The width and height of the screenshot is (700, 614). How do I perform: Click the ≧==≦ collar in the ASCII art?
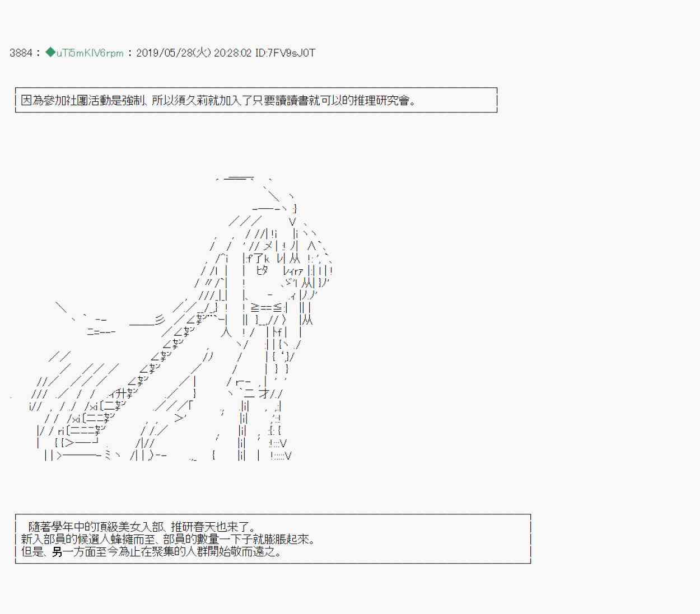(x=268, y=307)
